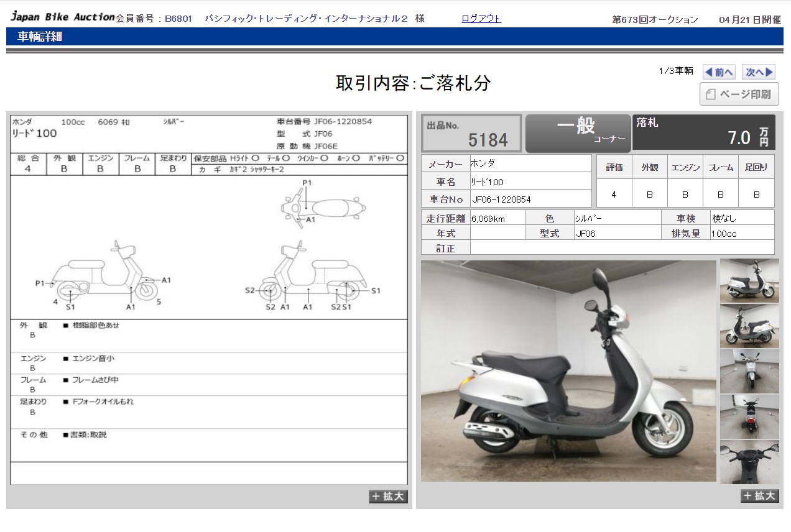Click the overall grade 4 under 評価
Image resolution: width=791 pixels, height=532 pixels.
[x=614, y=195]
